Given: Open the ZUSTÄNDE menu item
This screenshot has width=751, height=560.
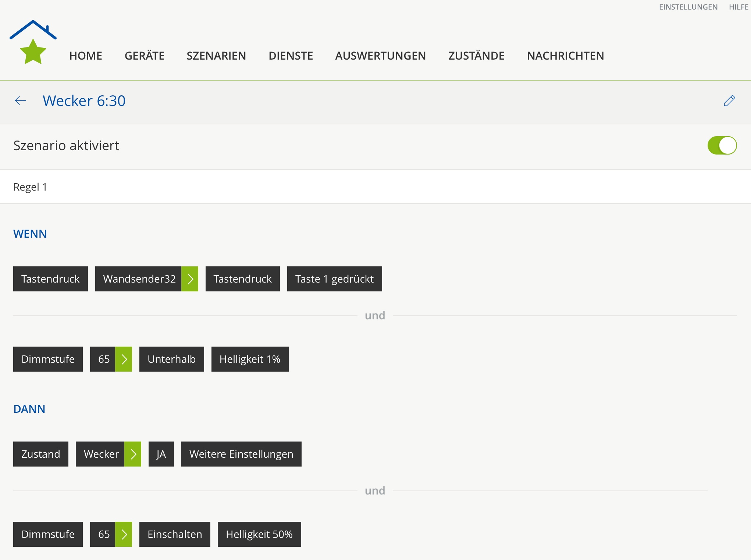Looking at the screenshot, I should (476, 56).
